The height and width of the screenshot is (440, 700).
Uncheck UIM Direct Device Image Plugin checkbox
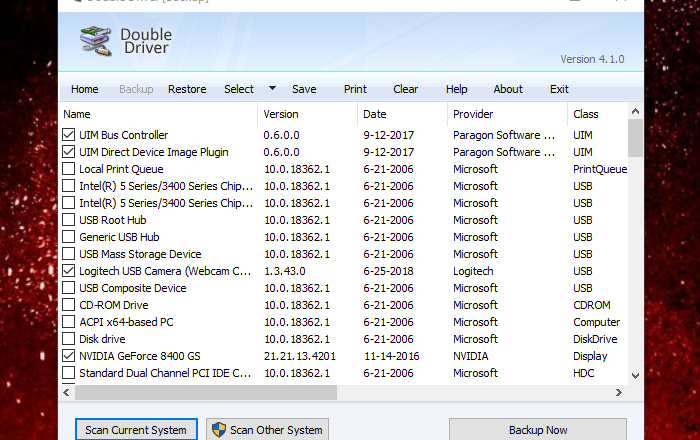[x=68, y=152]
